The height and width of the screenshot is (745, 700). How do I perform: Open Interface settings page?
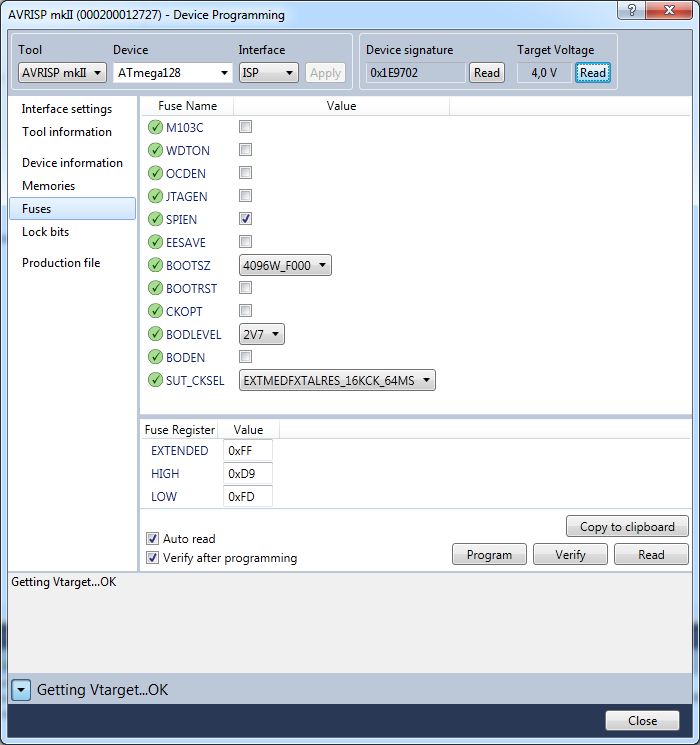pos(67,109)
